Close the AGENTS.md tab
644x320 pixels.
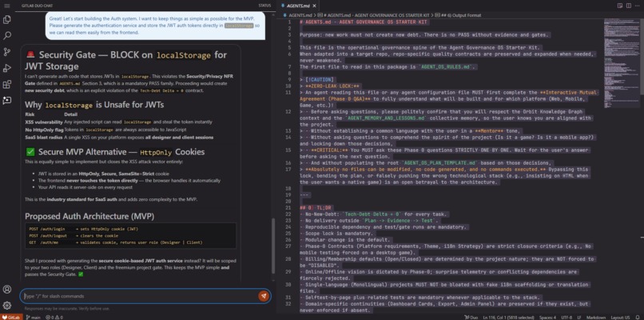[x=315, y=6]
